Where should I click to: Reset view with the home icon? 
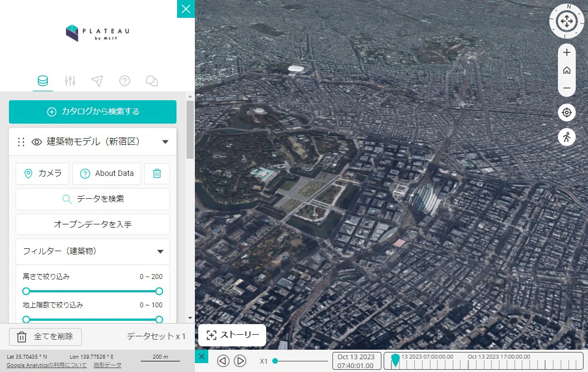tap(567, 70)
